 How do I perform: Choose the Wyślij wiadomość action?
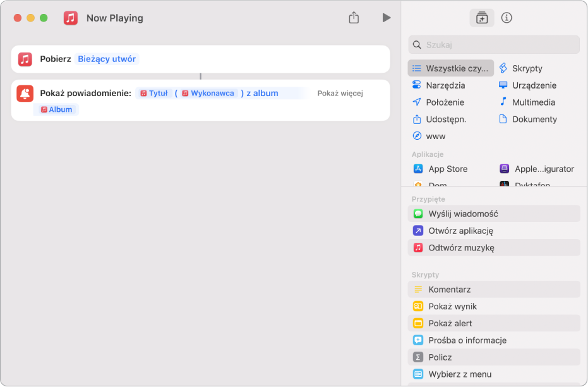(494, 214)
